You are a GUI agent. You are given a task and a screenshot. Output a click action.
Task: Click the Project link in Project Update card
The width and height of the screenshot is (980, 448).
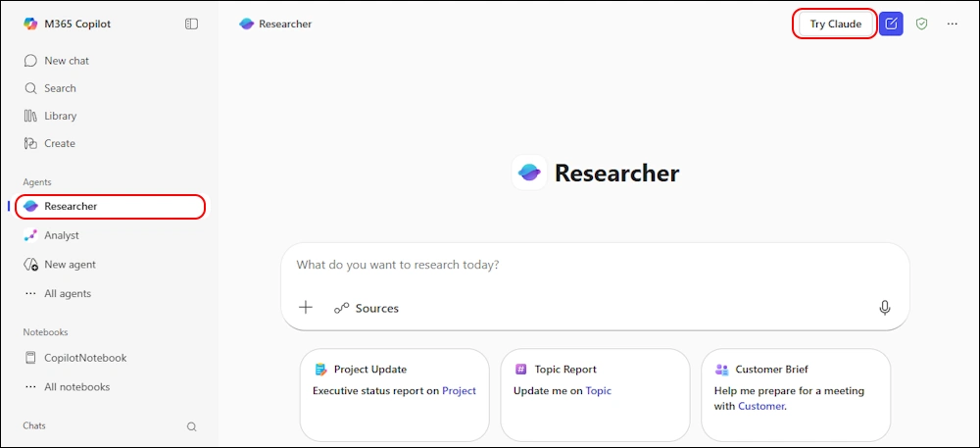point(459,390)
